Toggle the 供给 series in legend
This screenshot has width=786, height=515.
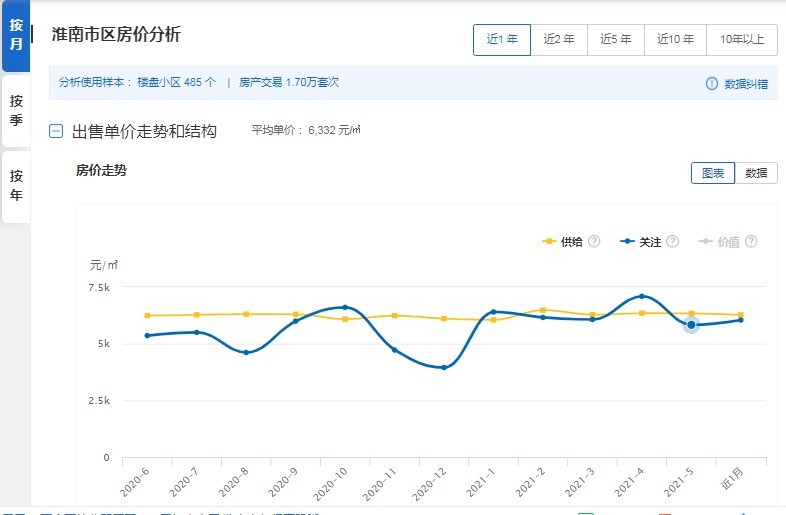pos(562,242)
